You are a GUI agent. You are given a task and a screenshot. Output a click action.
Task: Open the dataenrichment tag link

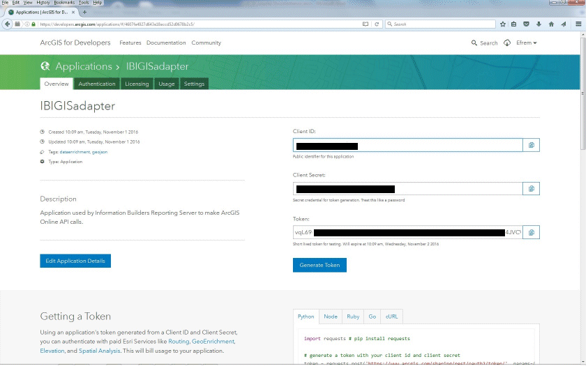coord(75,152)
